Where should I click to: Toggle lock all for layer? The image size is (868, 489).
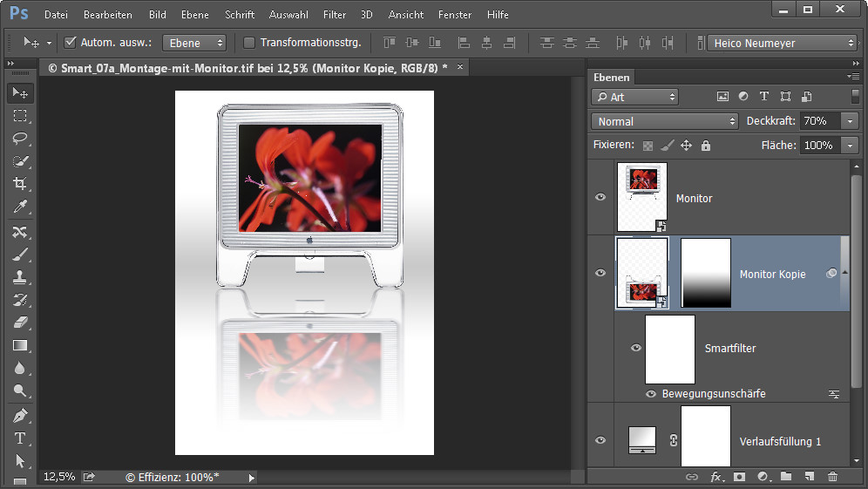coord(705,146)
